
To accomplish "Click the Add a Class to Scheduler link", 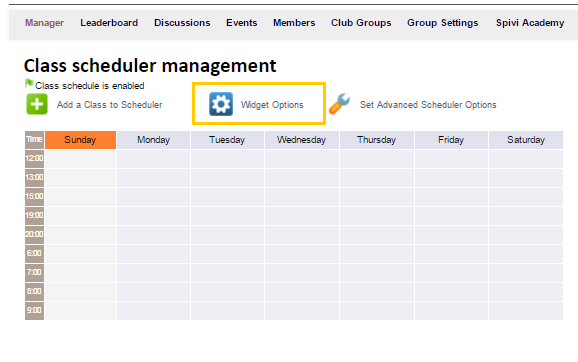I will pos(109,105).
